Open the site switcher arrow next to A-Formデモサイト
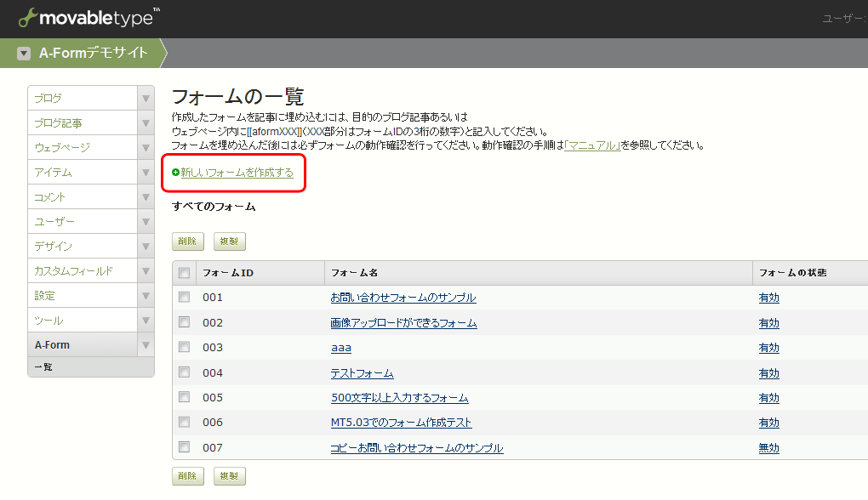The width and height of the screenshot is (868, 500). 23,52
